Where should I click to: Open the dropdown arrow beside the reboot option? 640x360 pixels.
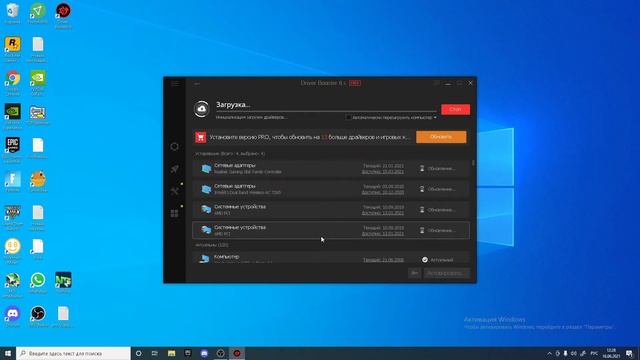coord(435,118)
